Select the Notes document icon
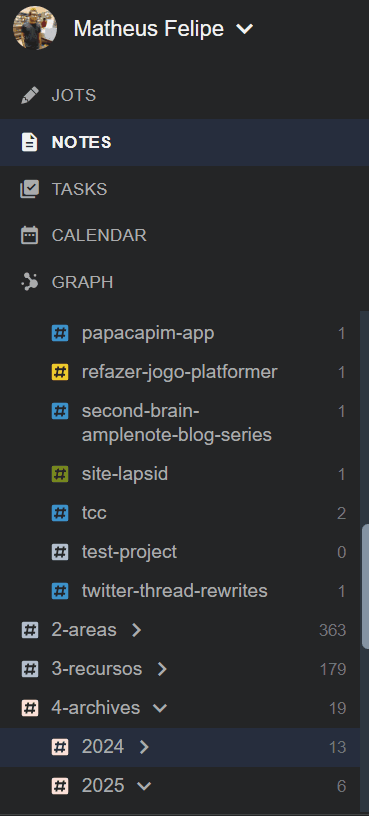 pos(30,142)
